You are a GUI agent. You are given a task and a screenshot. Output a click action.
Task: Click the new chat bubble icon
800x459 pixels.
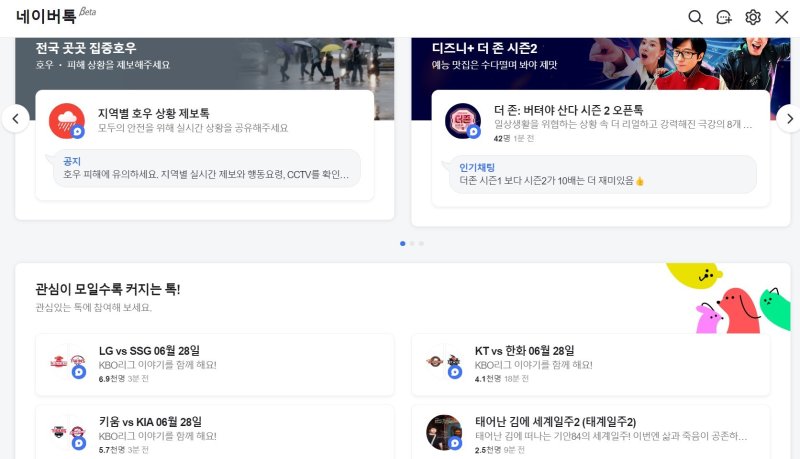point(724,17)
